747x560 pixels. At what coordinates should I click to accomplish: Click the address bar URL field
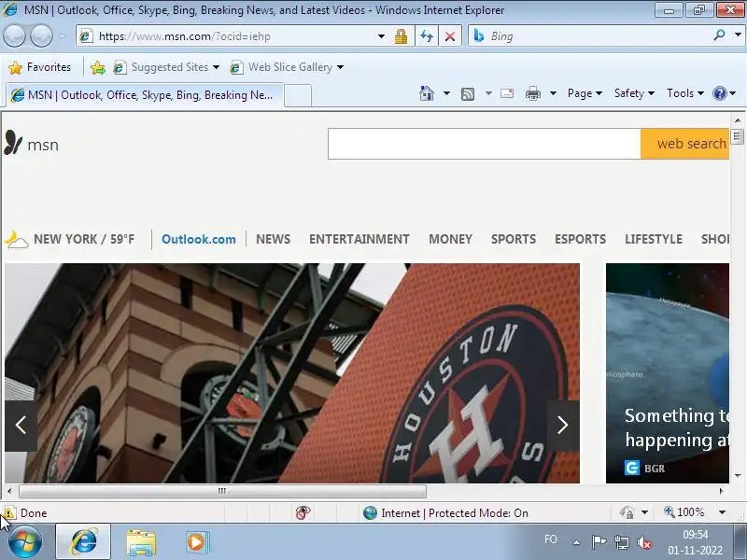tap(227, 36)
